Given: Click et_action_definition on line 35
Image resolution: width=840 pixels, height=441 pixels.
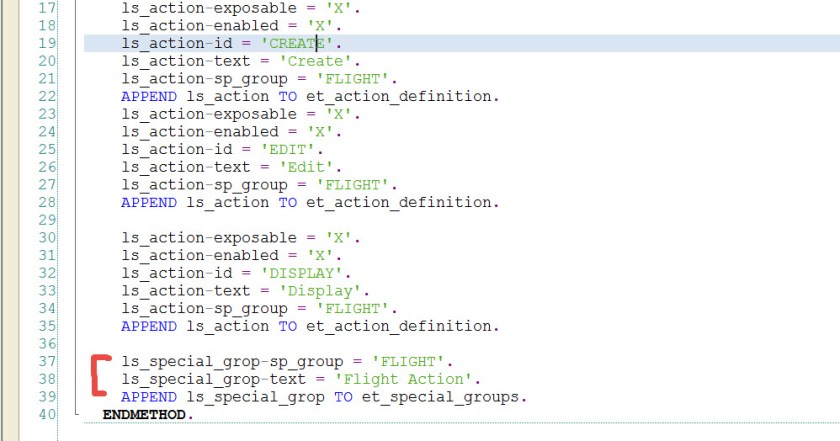Looking at the screenshot, I should click(x=399, y=326).
